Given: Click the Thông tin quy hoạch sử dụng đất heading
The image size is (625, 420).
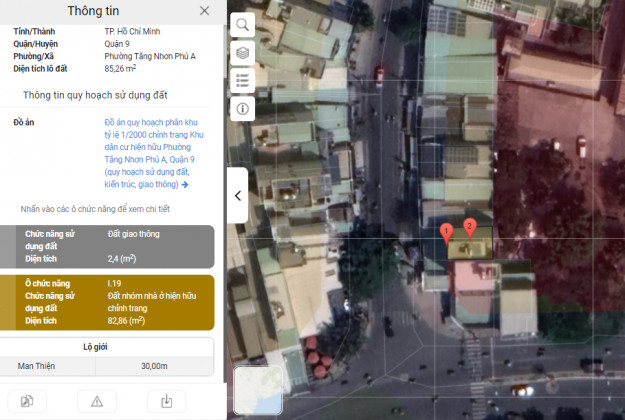Looking at the screenshot, I should pos(95,95).
